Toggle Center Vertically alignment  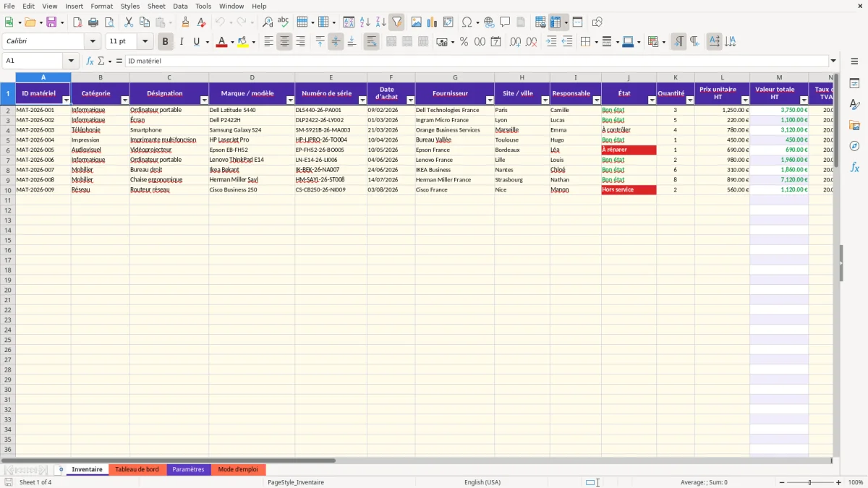(336, 42)
